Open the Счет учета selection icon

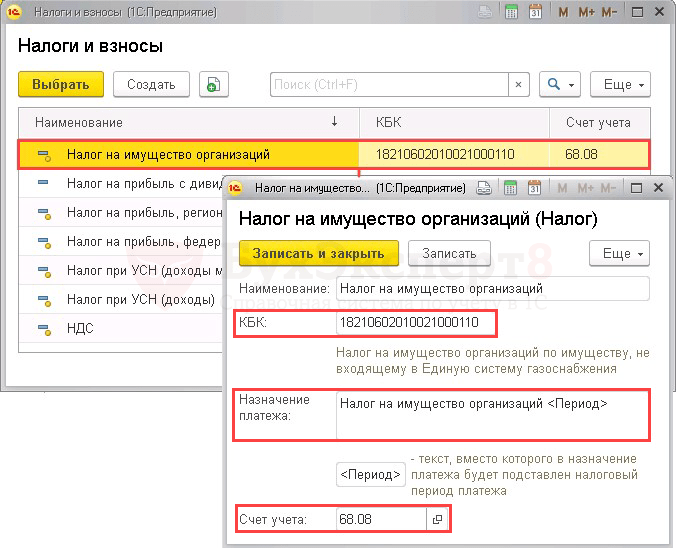pos(437,519)
